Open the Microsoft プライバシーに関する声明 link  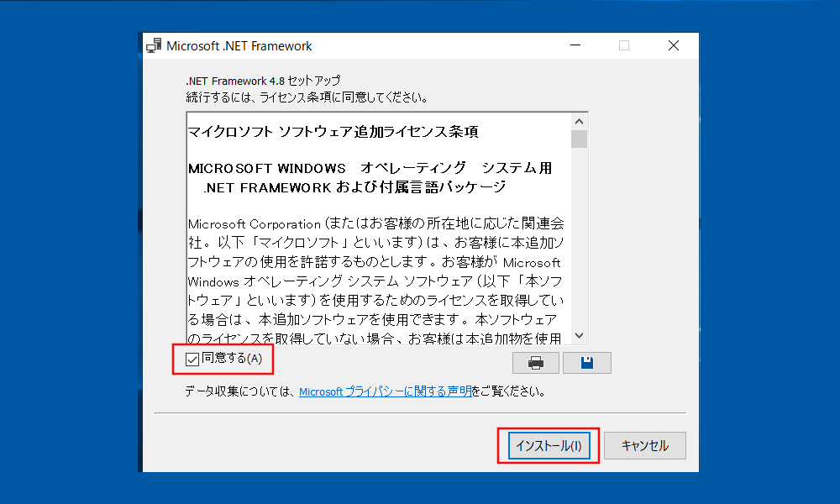[x=385, y=391]
